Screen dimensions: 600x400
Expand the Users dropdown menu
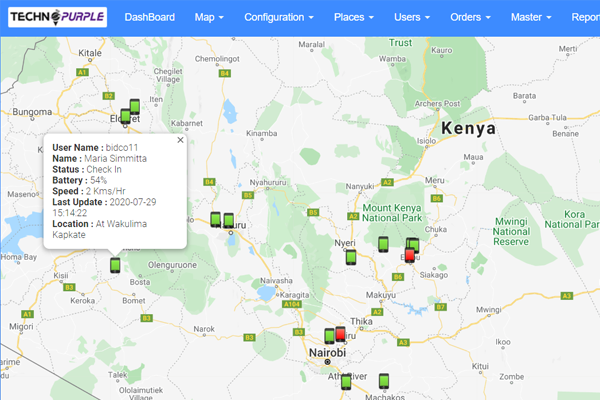(412, 17)
